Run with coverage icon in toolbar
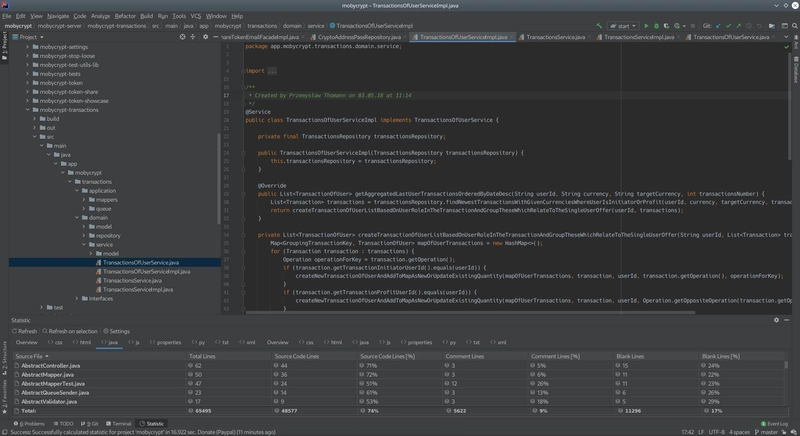800x436 pixels. [x=666, y=25]
